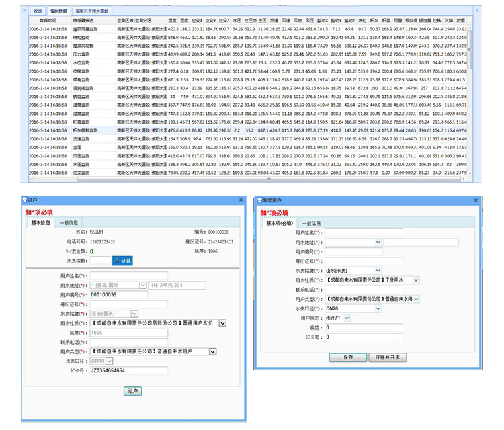Focus 身份证号 field in 新增用户 dialog
The image size is (504, 430).
point(364,261)
